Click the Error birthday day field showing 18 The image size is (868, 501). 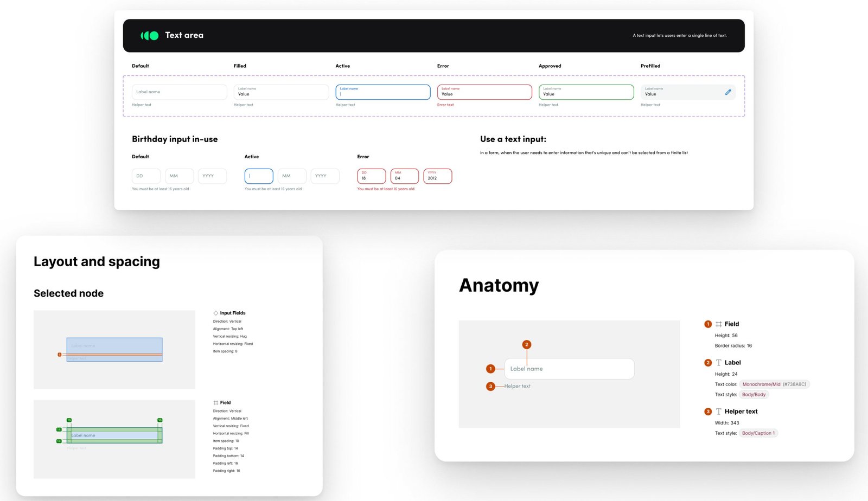click(372, 176)
